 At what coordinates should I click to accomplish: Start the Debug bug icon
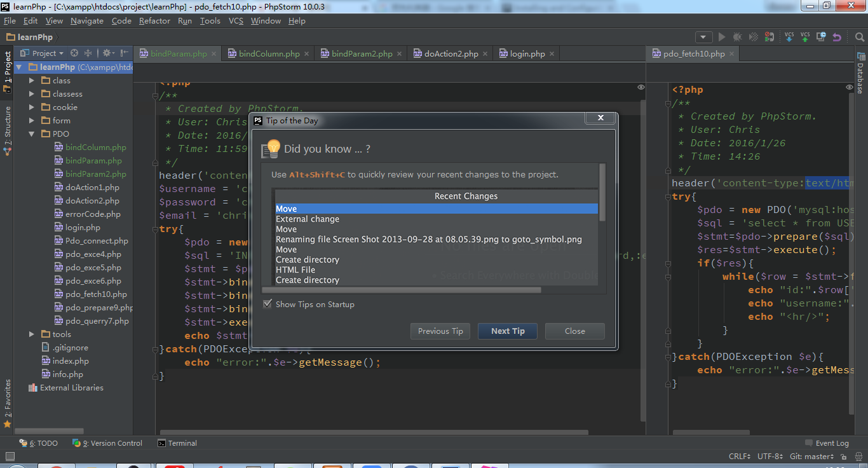tap(737, 38)
